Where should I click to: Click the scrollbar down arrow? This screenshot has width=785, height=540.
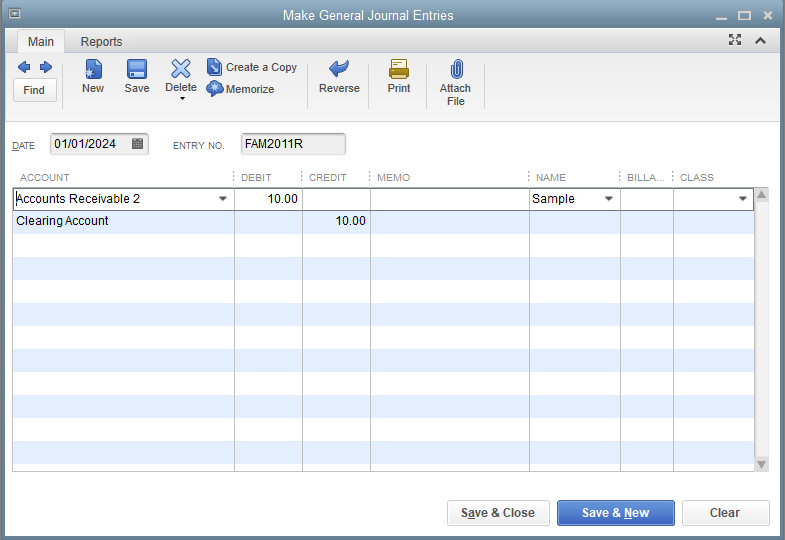[x=761, y=465]
